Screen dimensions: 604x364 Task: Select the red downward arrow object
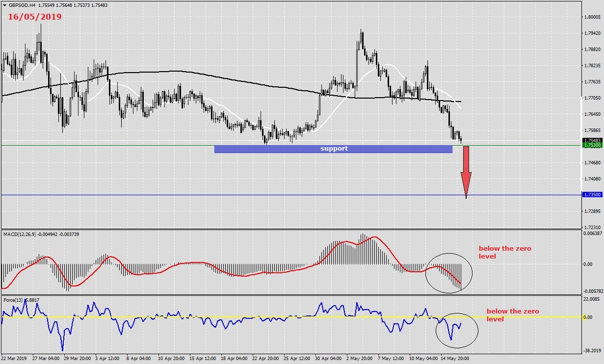(x=465, y=167)
